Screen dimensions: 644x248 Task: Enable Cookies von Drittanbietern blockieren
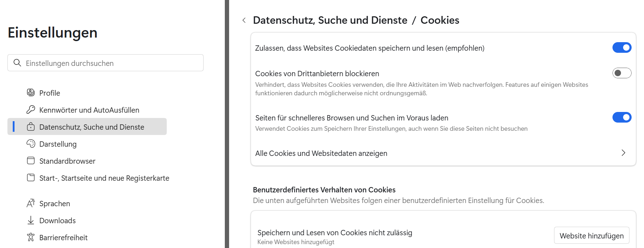tap(622, 73)
